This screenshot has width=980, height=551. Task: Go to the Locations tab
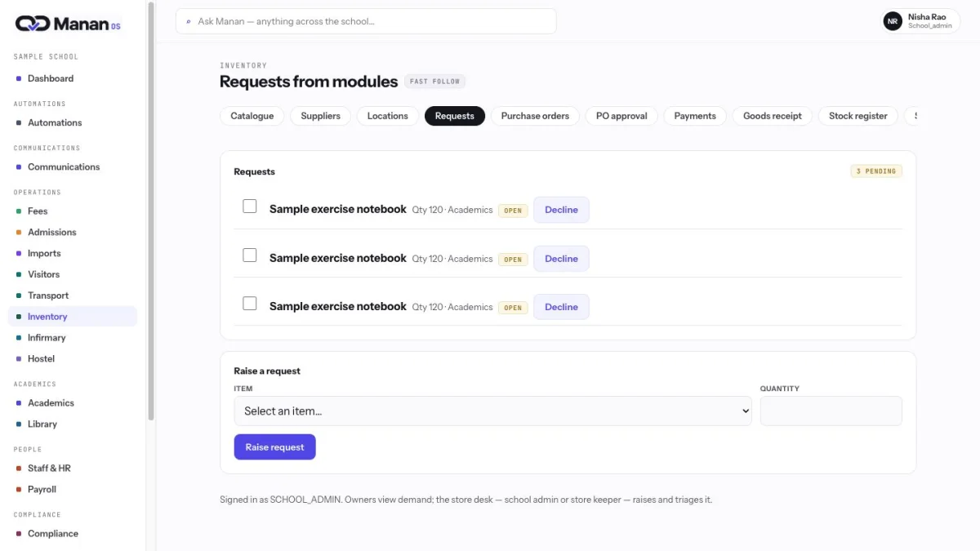coord(388,116)
